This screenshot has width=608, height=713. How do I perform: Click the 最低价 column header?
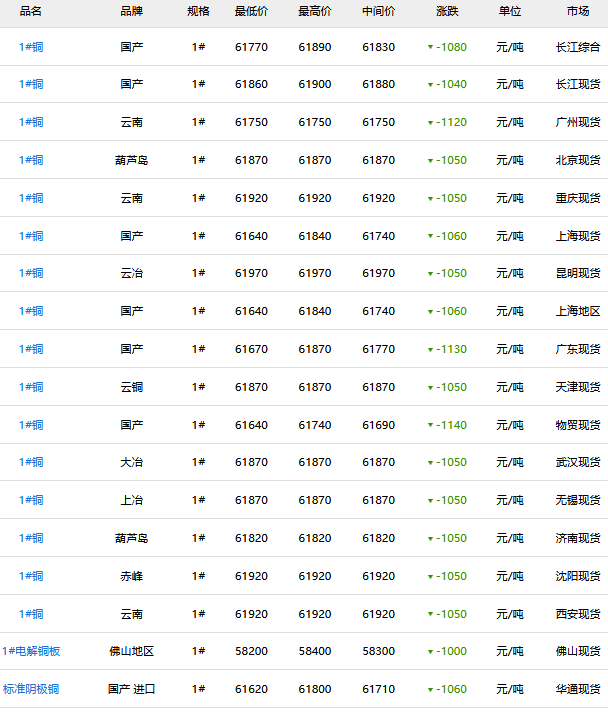click(251, 11)
